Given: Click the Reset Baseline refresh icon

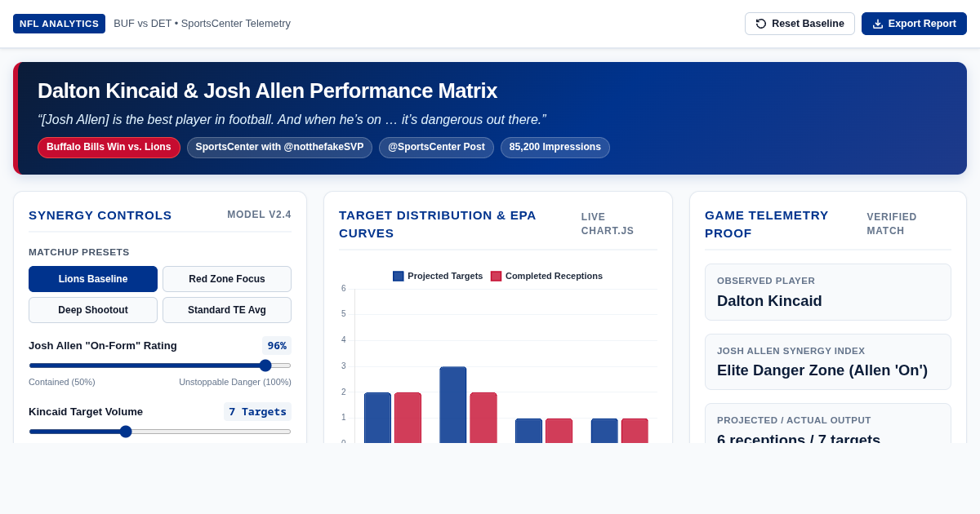Looking at the screenshot, I should coord(761,24).
